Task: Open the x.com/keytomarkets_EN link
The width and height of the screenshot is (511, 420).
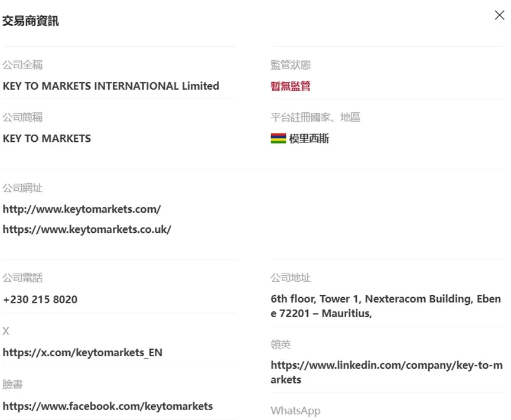Action: [83, 353]
